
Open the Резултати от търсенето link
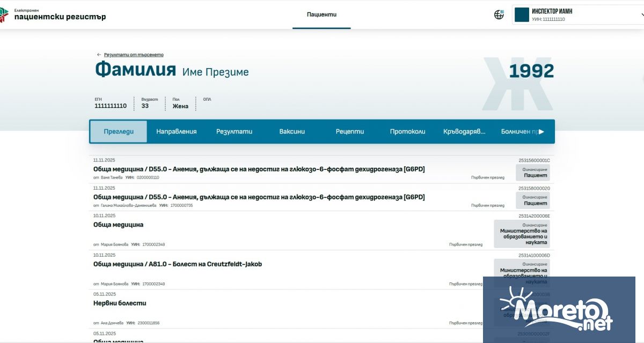click(135, 55)
